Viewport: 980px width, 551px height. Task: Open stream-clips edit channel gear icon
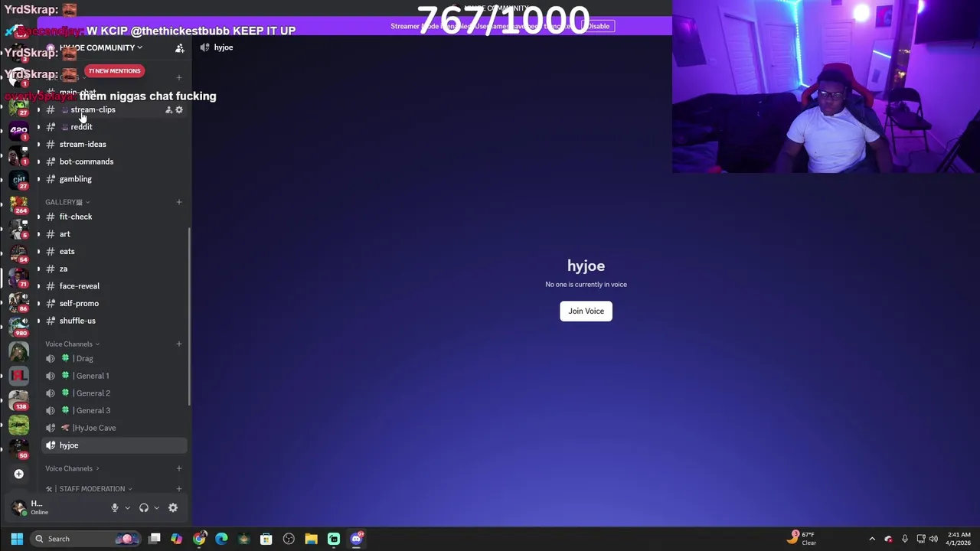tap(179, 109)
